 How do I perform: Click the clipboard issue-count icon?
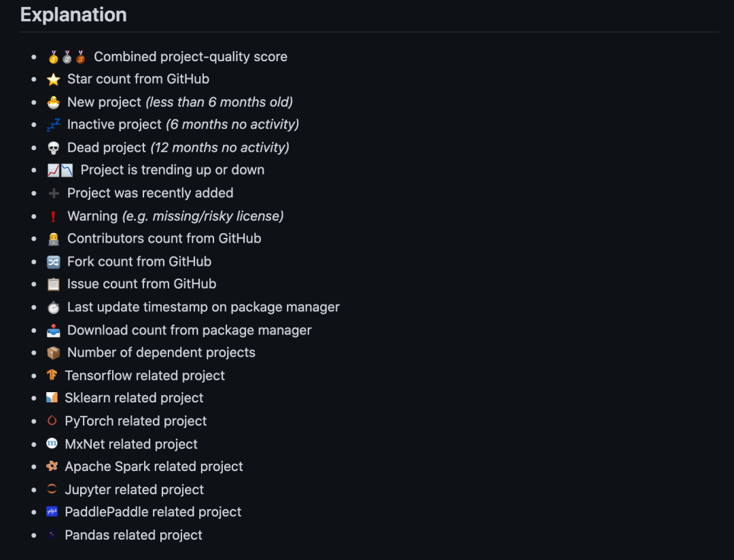click(54, 285)
